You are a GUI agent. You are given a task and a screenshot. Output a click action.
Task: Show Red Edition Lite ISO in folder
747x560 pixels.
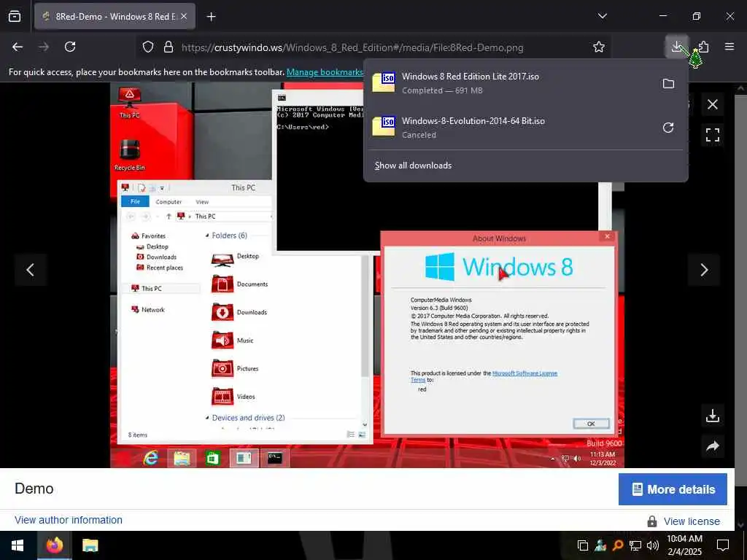pyautogui.click(x=668, y=83)
